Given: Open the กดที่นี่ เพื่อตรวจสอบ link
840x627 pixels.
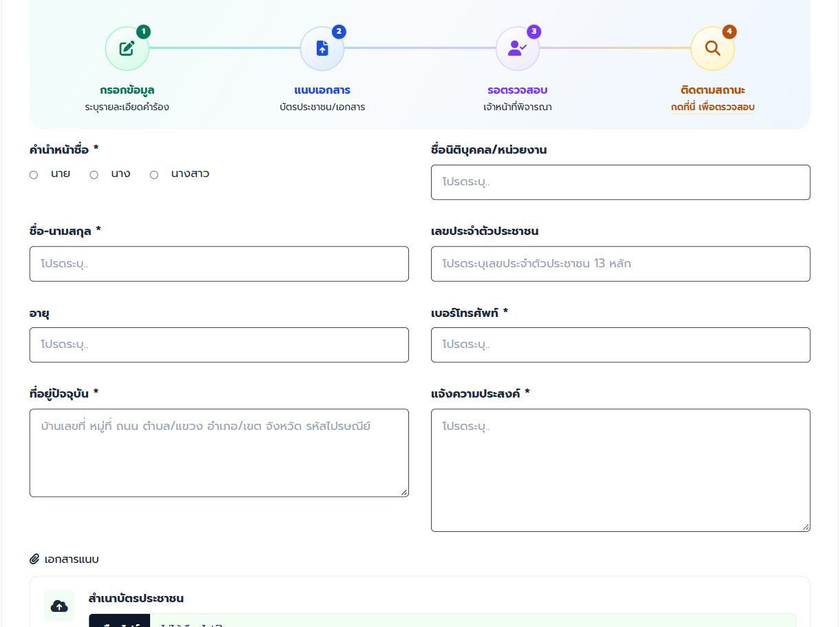Looking at the screenshot, I should click(x=713, y=107).
